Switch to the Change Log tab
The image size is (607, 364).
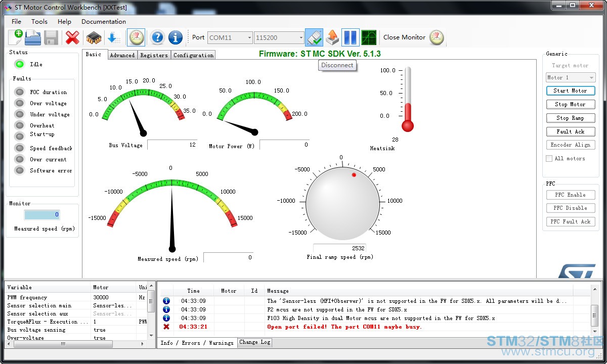click(x=255, y=342)
